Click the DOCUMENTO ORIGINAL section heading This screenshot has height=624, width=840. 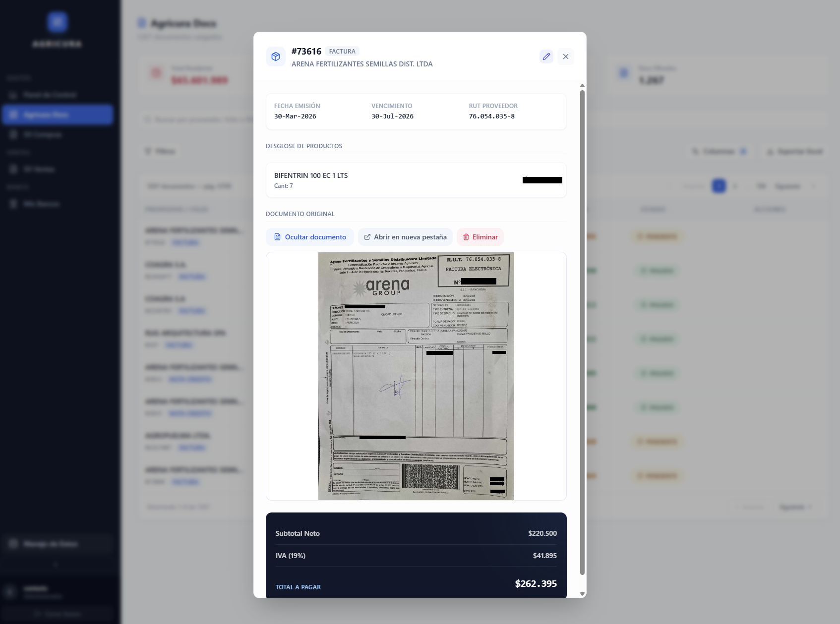[x=300, y=214]
